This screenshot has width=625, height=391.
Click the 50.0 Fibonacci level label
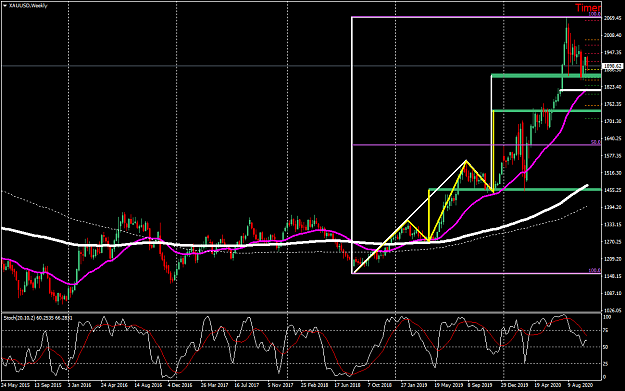[x=595, y=142]
